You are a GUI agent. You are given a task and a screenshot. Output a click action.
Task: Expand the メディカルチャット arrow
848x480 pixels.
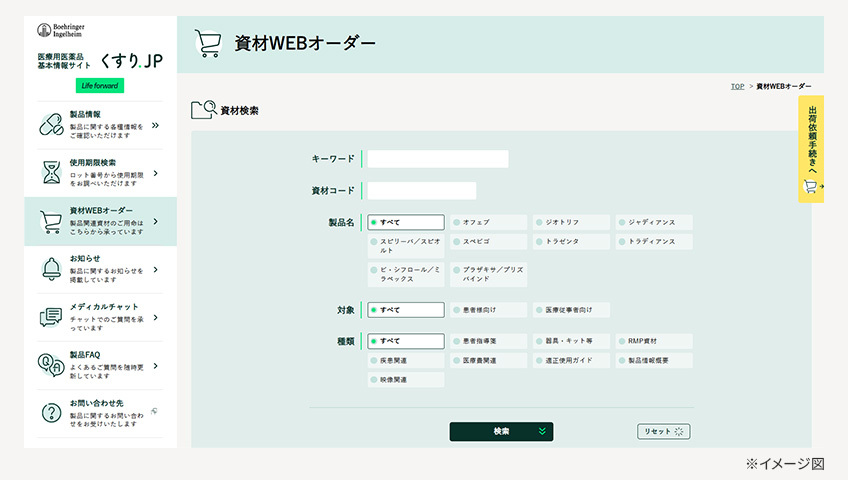pyautogui.click(x=155, y=317)
